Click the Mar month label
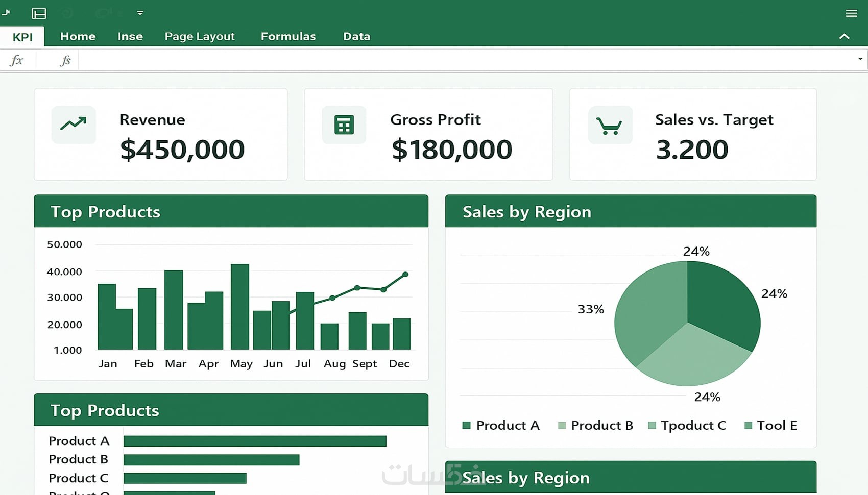 click(x=176, y=364)
